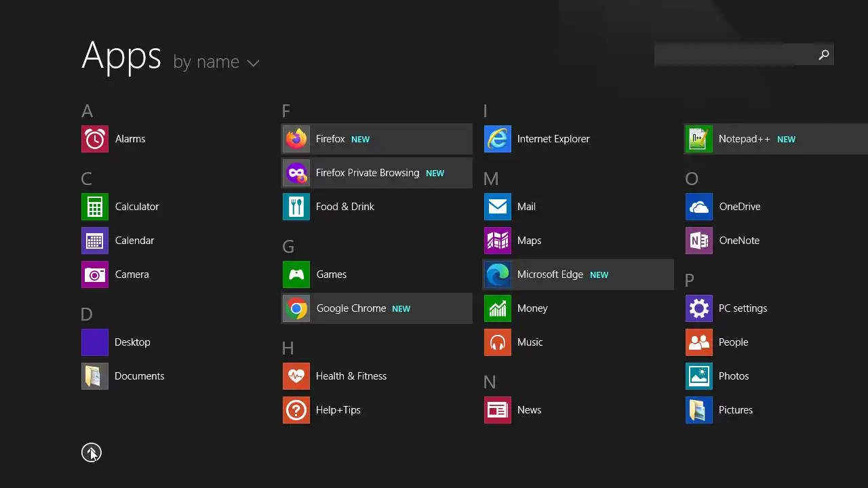Select the letter M group header
This screenshot has height=488, width=868.
pos(491,179)
